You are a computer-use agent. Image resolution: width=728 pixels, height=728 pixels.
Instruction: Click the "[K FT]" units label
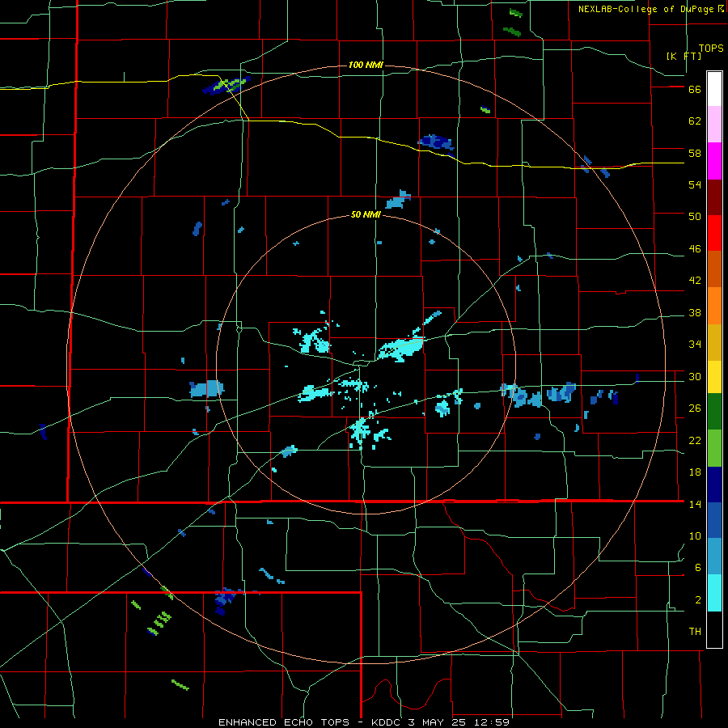click(x=684, y=56)
